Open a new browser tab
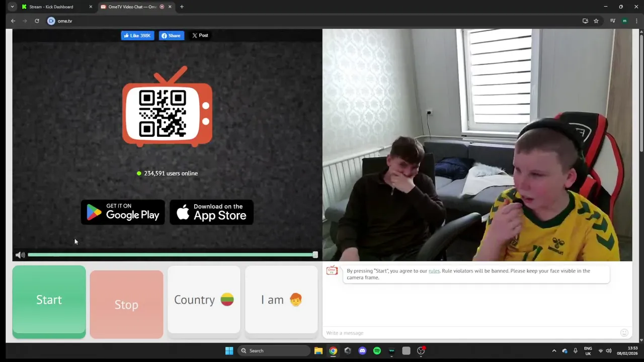 click(x=182, y=7)
